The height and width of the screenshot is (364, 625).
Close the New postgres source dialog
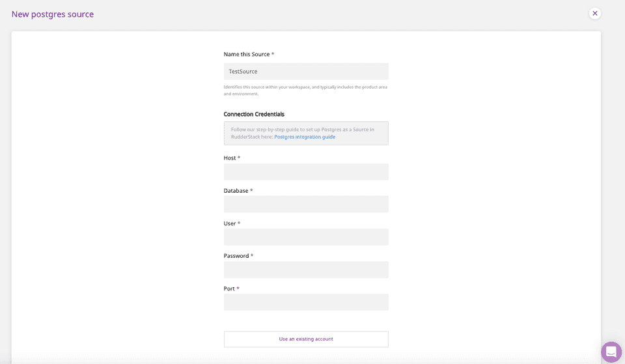[594, 13]
